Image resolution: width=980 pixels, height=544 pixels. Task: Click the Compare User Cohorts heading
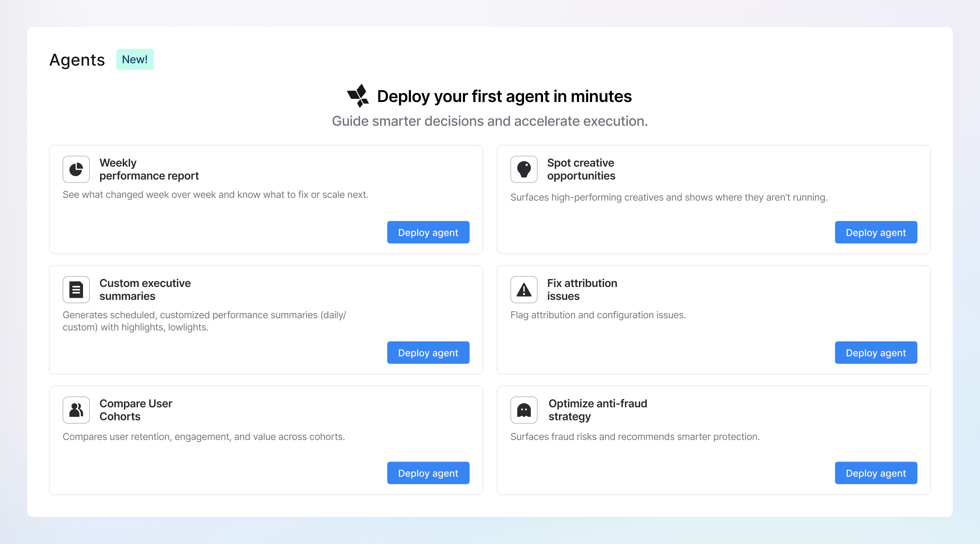136,410
